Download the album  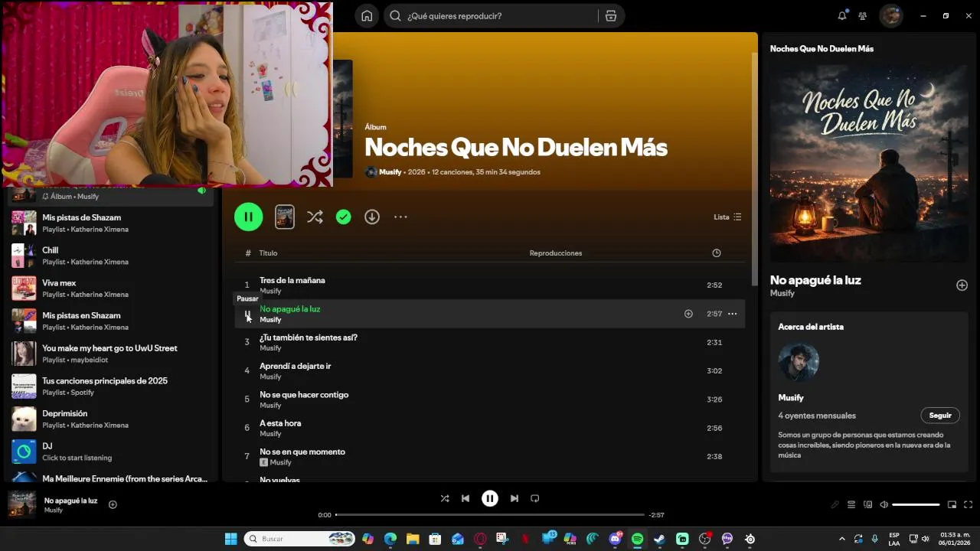click(372, 217)
